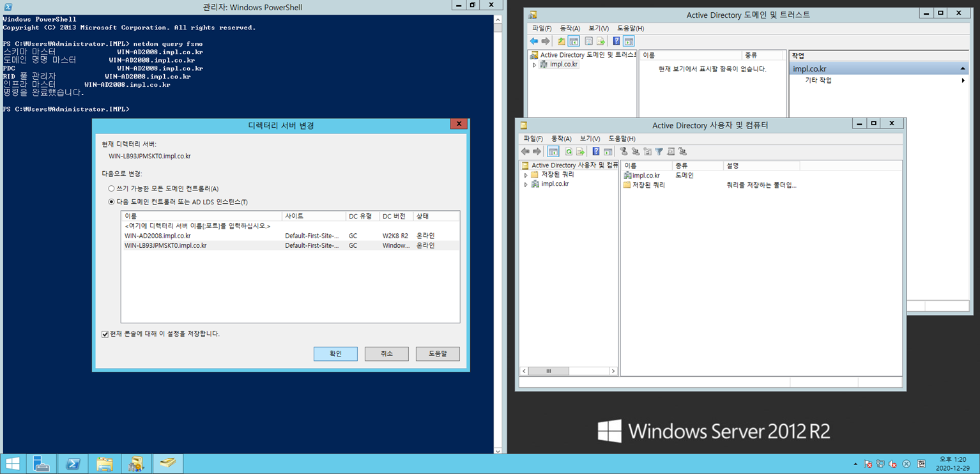The image size is (980, 474).
Task: Open 파일(F) menu in Domains and Trusts window
Action: [542, 28]
